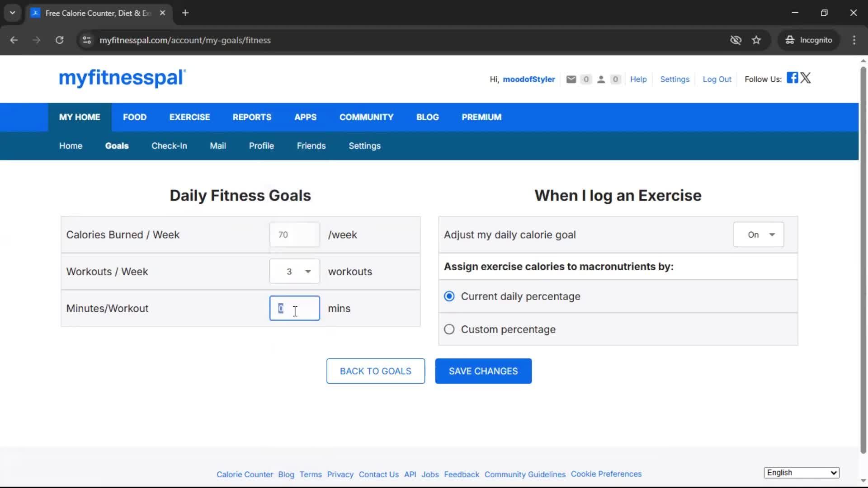Go to Settings in the sub-navigation

tap(364, 146)
